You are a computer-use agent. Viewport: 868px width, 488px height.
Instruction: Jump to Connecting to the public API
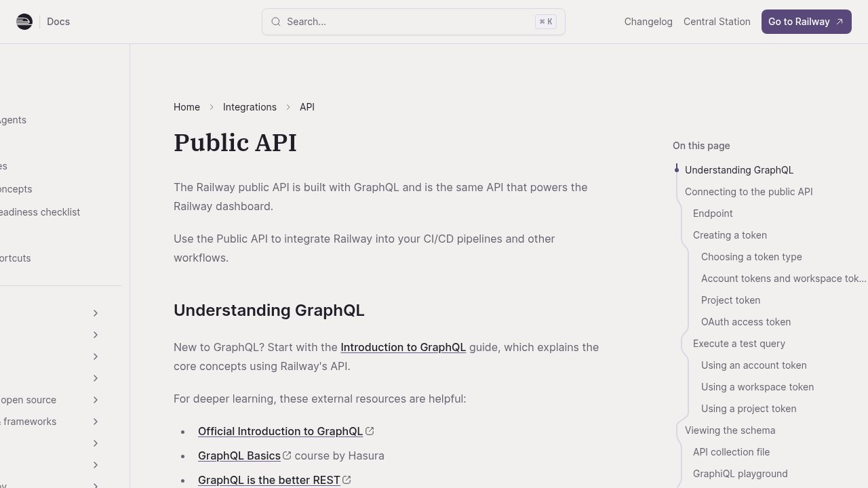pos(749,192)
